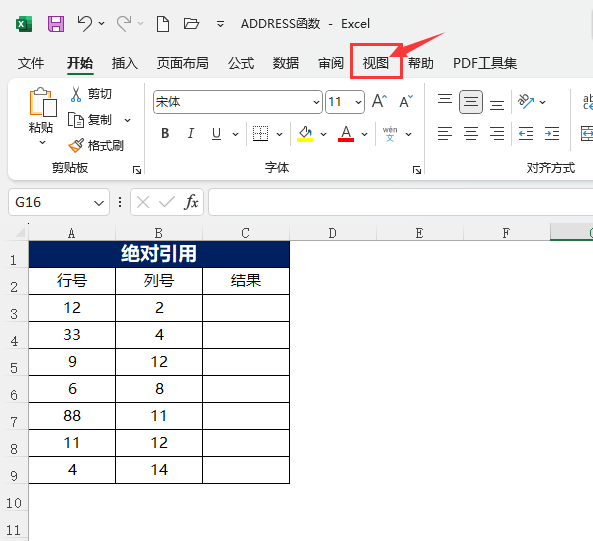Toggle Middle Align button
This screenshot has width=593, height=541.
470,102
